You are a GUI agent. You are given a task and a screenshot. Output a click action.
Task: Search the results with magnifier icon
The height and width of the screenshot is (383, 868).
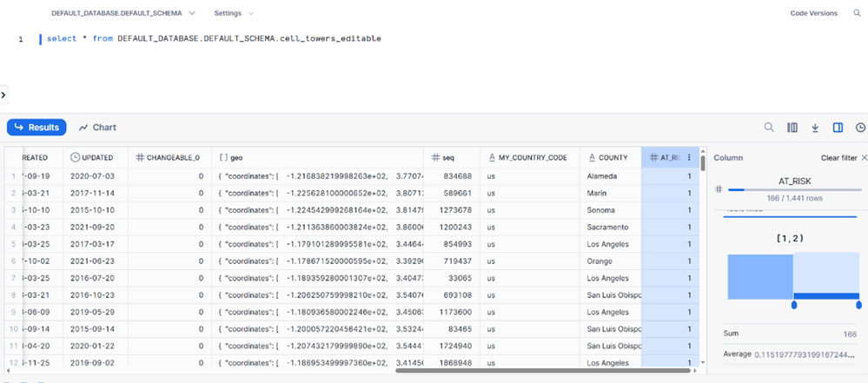click(x=769, y=128)
